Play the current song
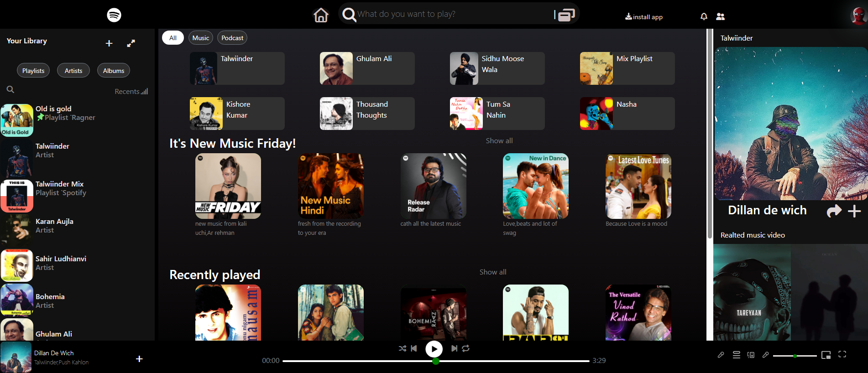 pyautogui.click(x=434, y=349)
